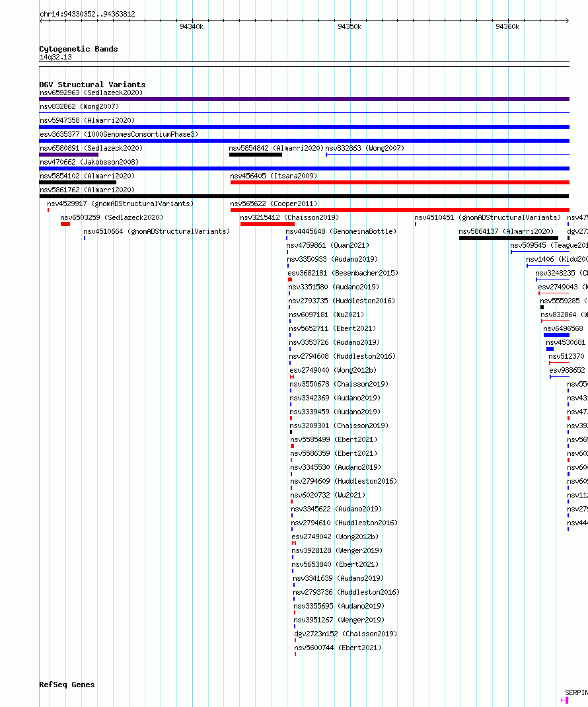Open nsv4510664 (gnomADStructuralVariants) label
The width and height of the screenshot is (588, 707).
click(157, 231)
